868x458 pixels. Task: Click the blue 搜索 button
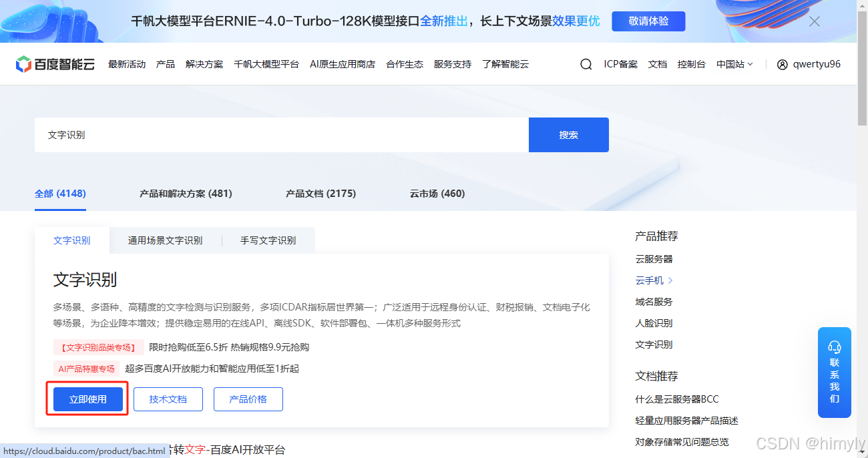point(569,135)
